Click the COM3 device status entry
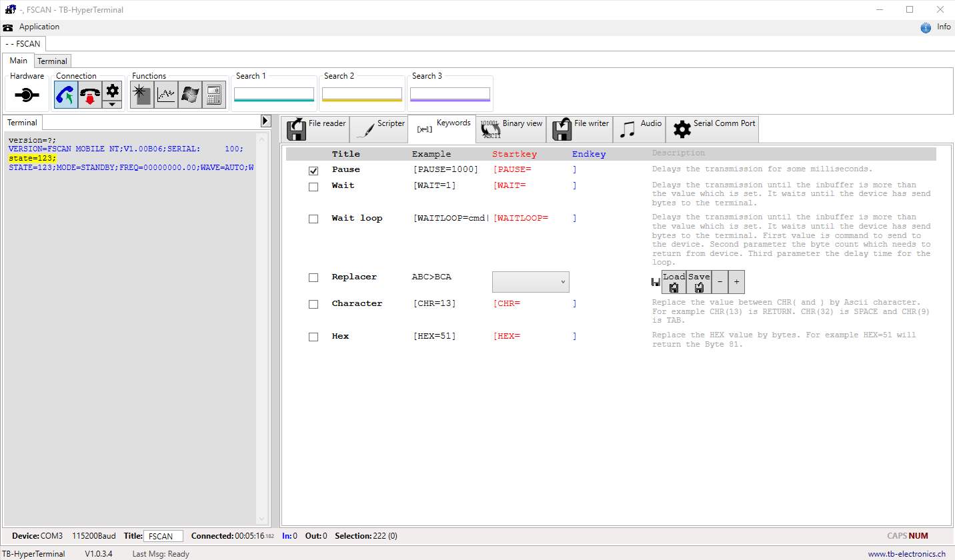 point(52,536)
